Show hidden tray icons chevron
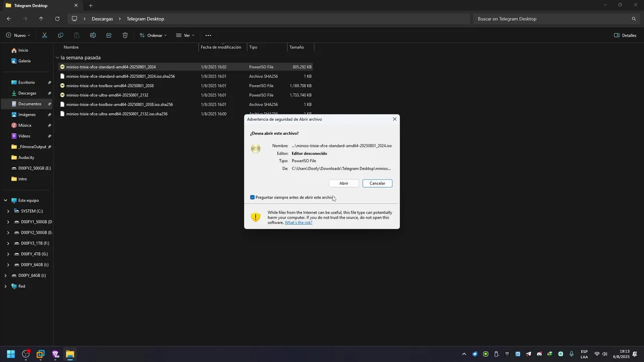The width and height of the screenshot is (644, 362). point(464,354)
